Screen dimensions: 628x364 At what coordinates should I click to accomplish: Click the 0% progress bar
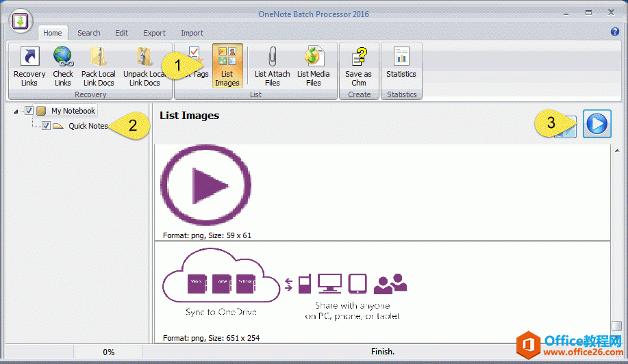coord(108,352)
